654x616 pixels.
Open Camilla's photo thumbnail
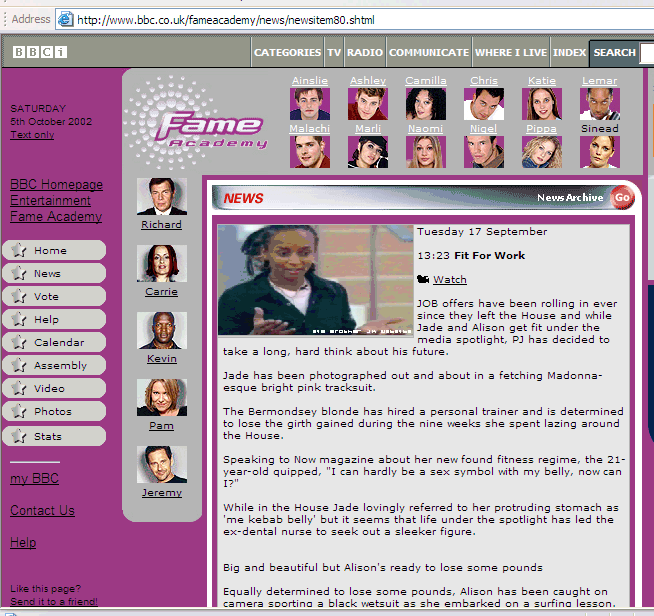pyautogui.click(x=426, y=104)
